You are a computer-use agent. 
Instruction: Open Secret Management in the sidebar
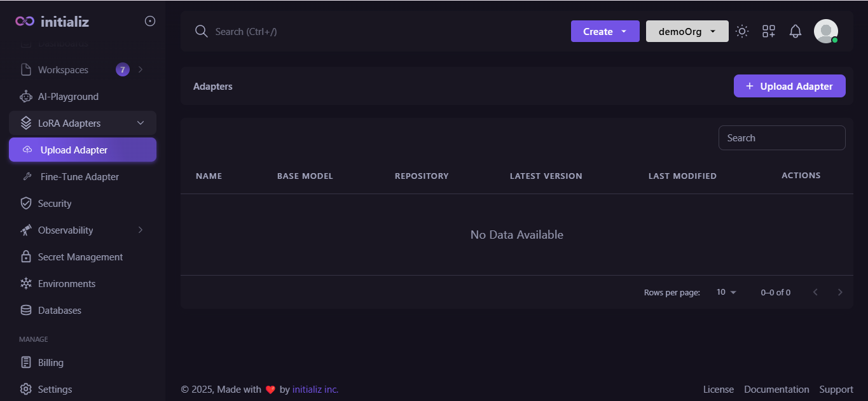[83, 257]
